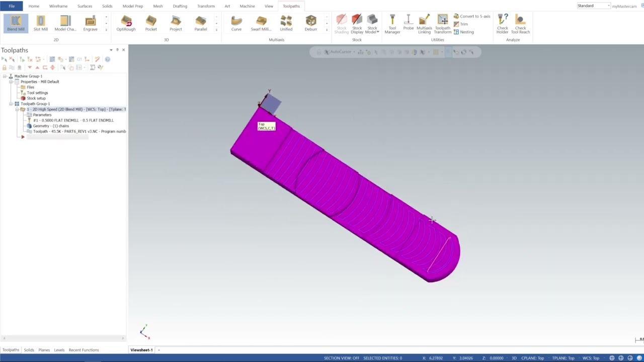Expand the 2D toolpaths gallery

click(106, 30)
